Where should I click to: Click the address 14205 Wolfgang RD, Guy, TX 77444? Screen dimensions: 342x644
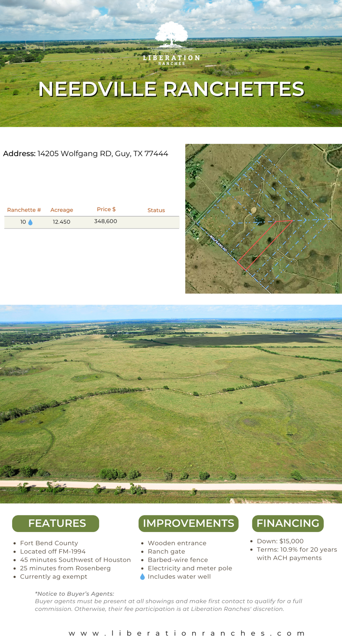pyautogui.click(x=103, y=154)
